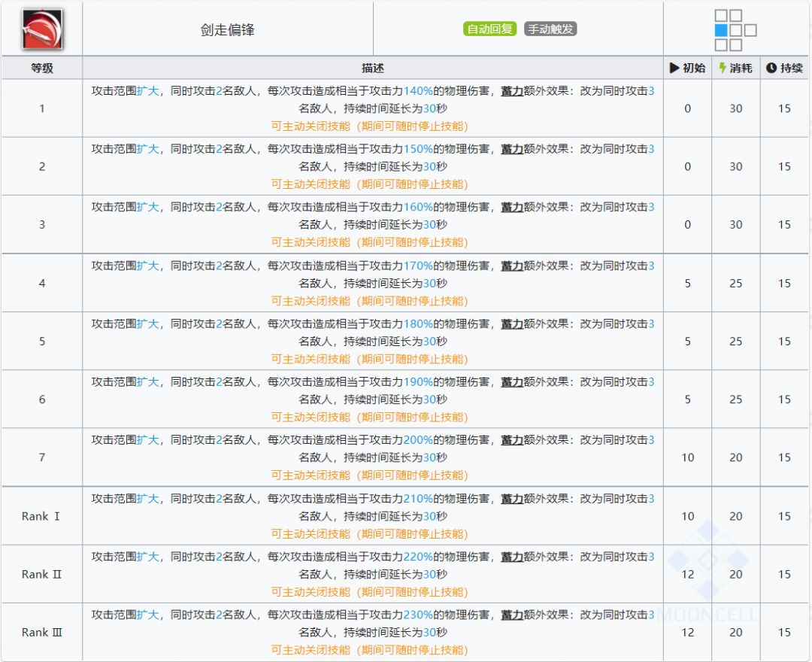The image size is (812, 662).
Task: Click the attack range grid diagram
Action: coord(735,30)
